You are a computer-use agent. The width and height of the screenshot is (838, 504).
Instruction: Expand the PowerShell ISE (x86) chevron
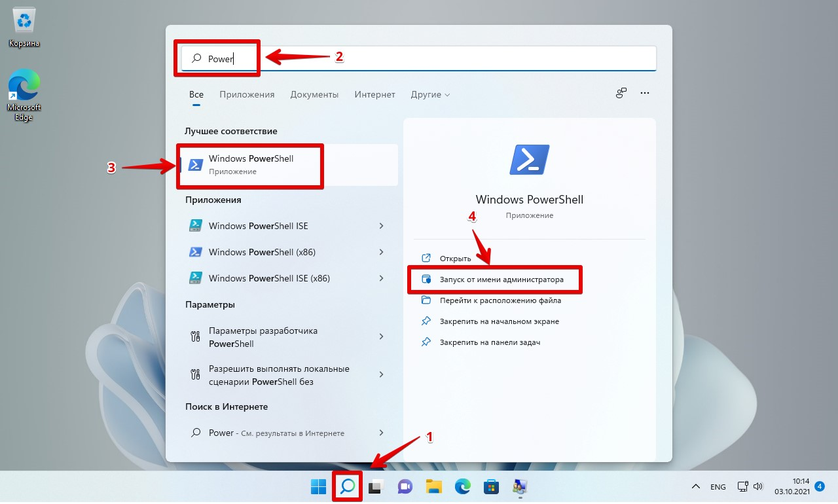[381, 278]
